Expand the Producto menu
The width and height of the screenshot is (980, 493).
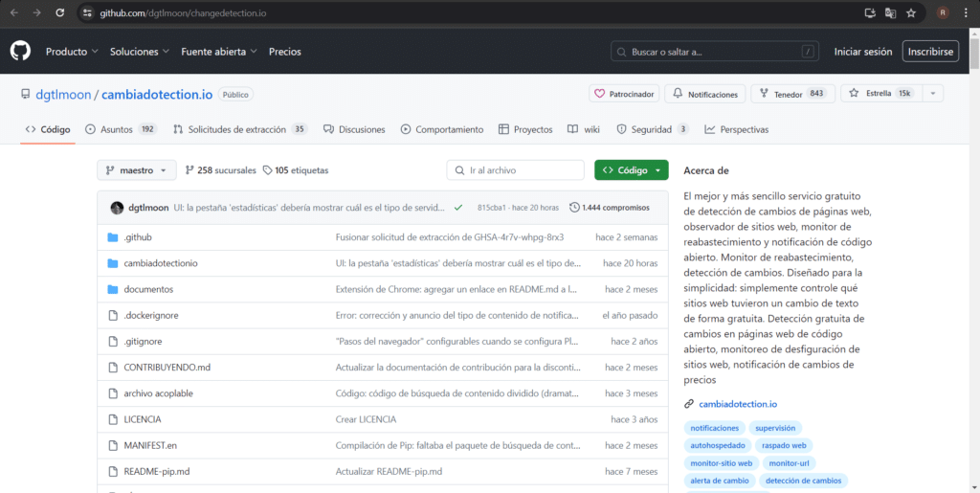[72, 52]
